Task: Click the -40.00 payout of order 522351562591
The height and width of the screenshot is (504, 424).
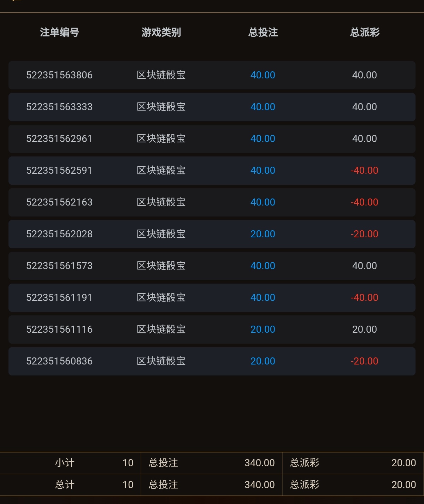Action: coord(364,171)
